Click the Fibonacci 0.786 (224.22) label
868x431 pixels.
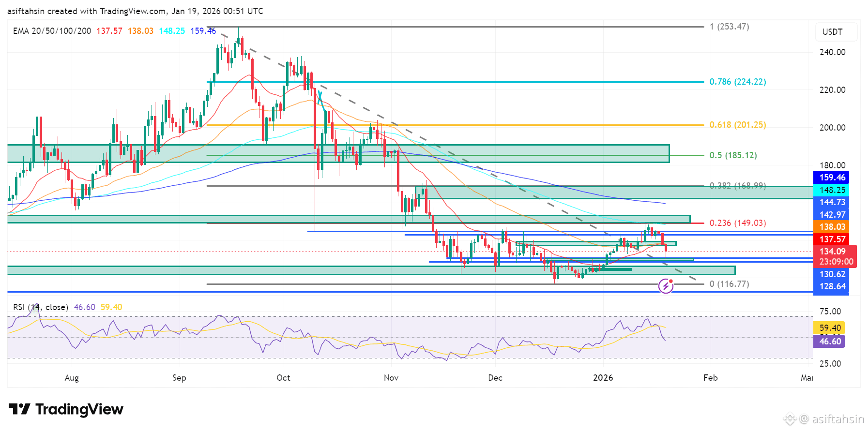(x=738, y=82)
